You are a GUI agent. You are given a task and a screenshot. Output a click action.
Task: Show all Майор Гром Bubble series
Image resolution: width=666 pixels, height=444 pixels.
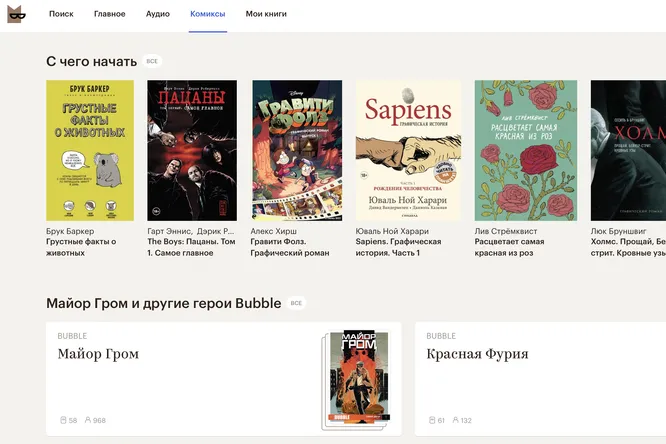(x=296, y=303)
